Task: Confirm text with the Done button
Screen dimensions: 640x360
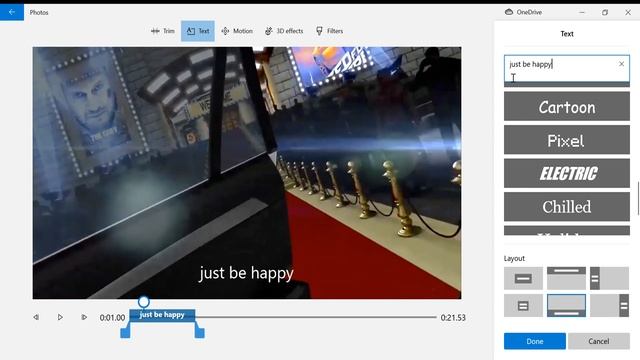Action: [535, 341]
